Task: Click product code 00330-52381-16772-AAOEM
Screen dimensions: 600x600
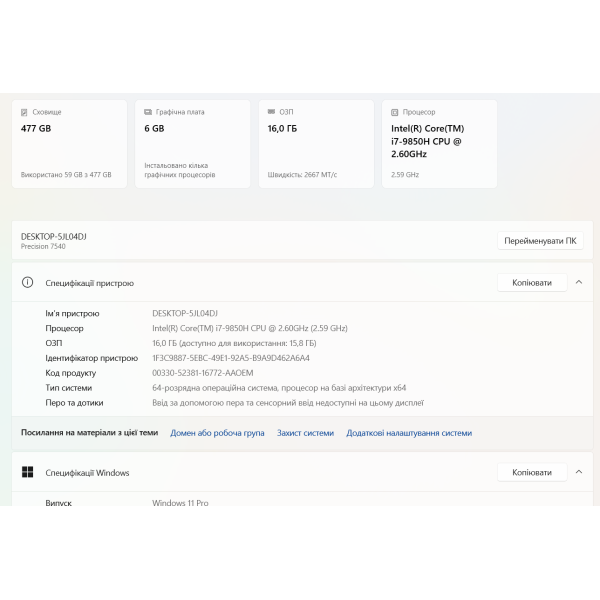Action: 202,373
